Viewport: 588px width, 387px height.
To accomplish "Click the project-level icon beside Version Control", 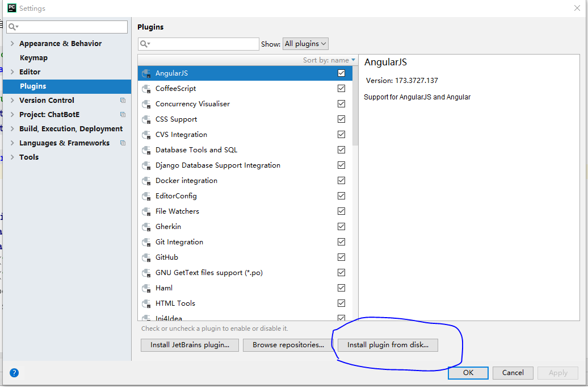I will 123,100.
